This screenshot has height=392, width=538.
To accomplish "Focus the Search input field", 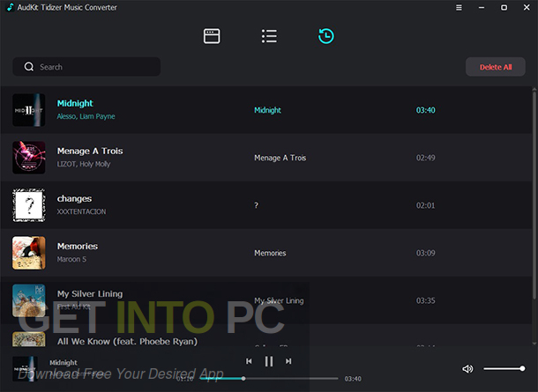I will pos(86,67).
